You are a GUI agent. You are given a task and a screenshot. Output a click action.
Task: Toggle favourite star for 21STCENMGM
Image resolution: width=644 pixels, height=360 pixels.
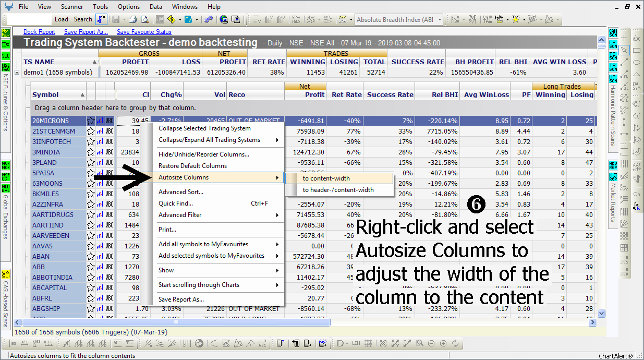(91, 131)
